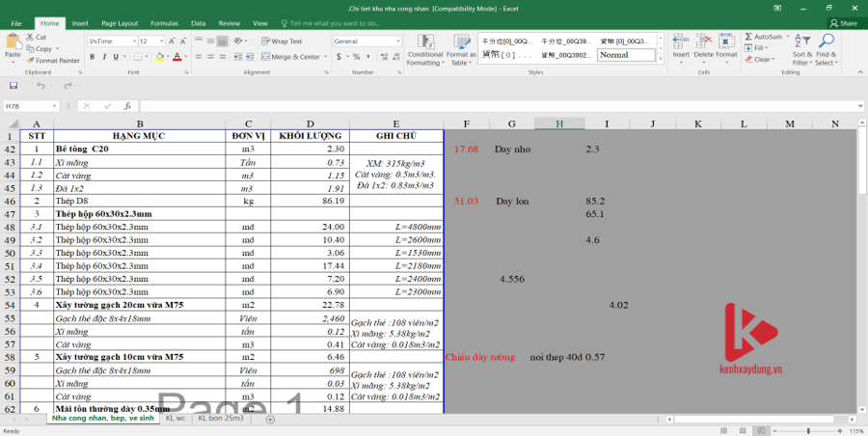Expand the General number format dropdown
This screenshot has height=436, width=868.
coord(396,41)
